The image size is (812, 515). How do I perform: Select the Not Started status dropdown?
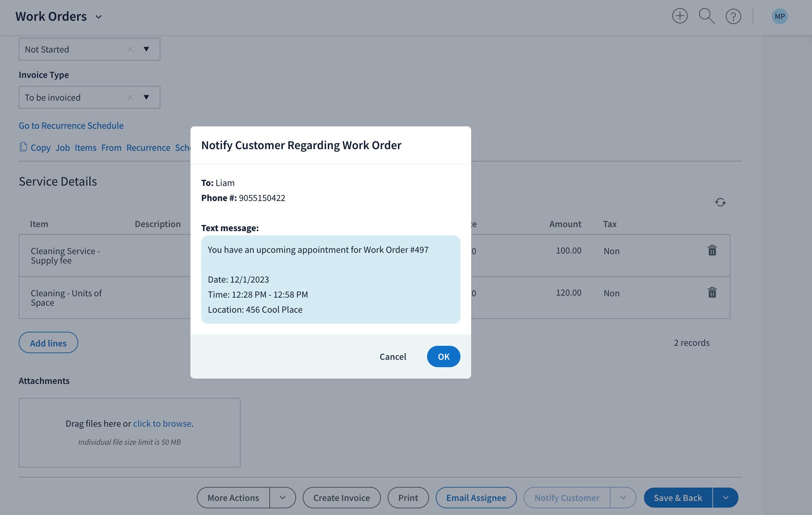coord(88,48)
